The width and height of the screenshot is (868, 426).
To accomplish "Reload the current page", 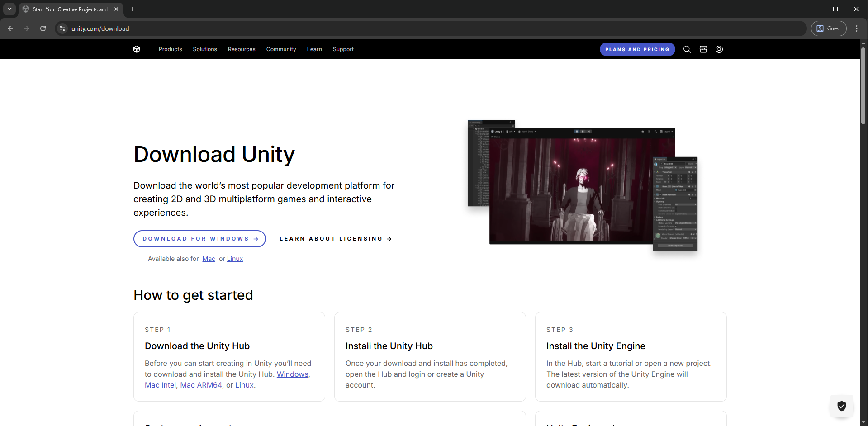I will click(43, 28).
